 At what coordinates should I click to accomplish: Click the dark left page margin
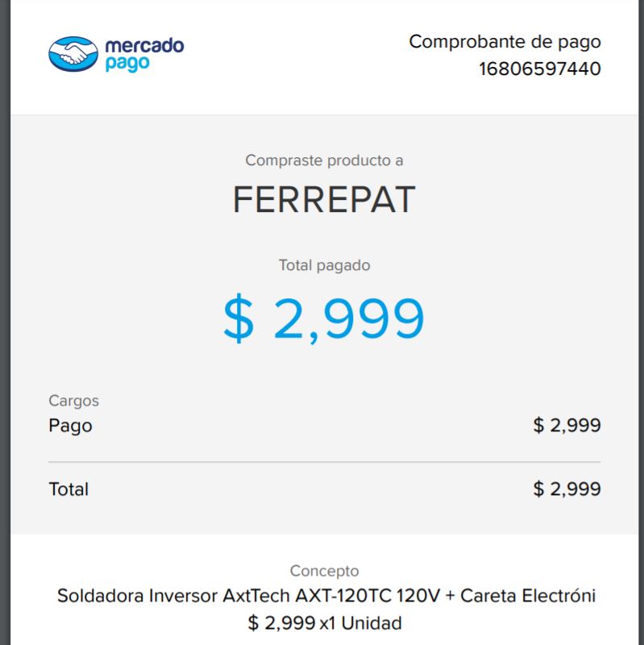coord(5,322)
